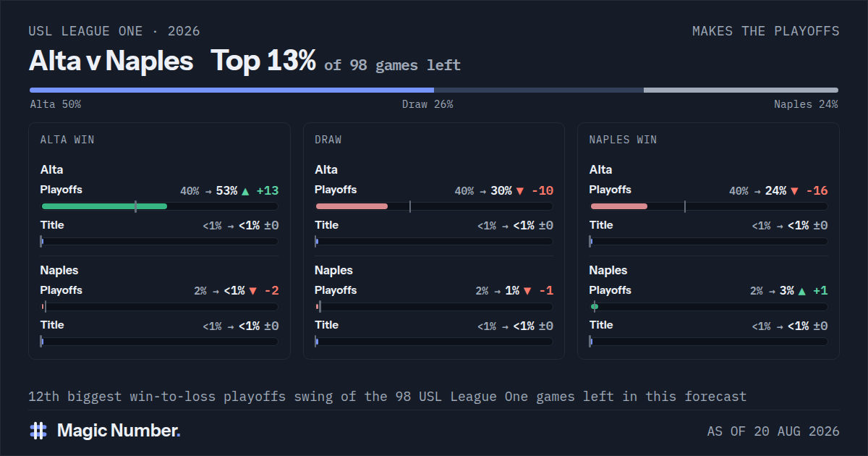Click the red down arrow next to -2
The width and height of the screenshot is (868, 456).
252,291
